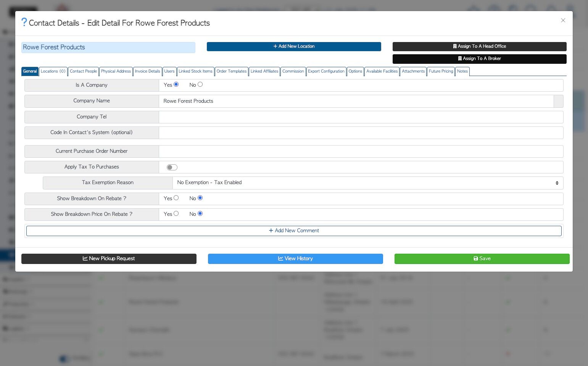
Task: Open the Physical Address tab
Action: coord(116,71)
